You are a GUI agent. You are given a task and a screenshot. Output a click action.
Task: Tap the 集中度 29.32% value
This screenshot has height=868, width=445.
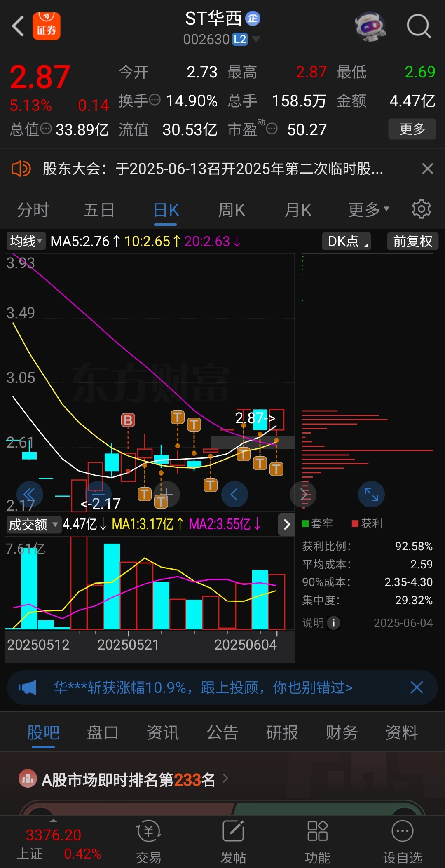pos(414,600)
